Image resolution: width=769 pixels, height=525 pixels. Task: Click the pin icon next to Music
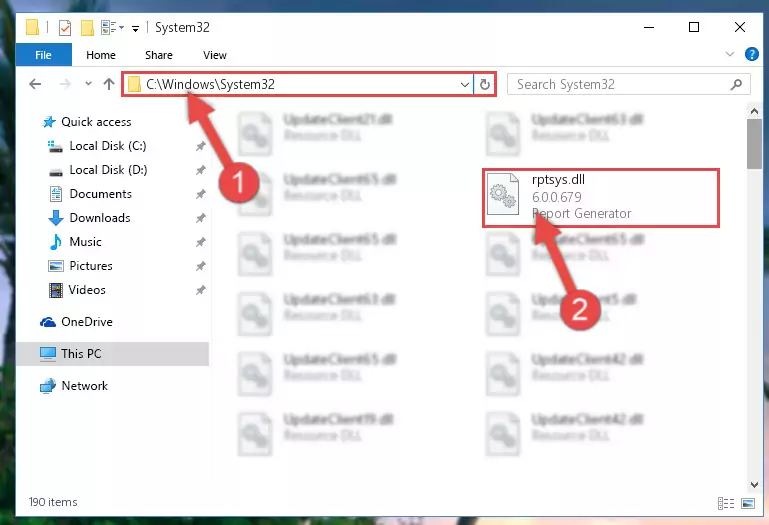201,242
